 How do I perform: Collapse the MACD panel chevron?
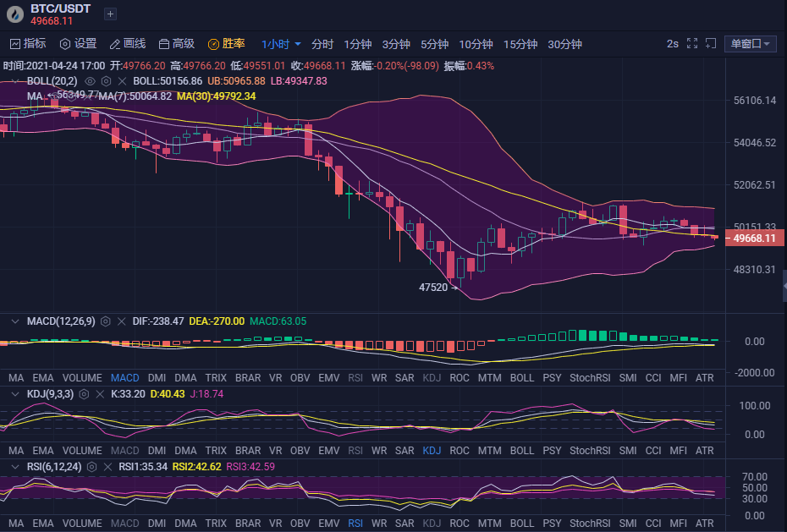(x=15, y=321)
